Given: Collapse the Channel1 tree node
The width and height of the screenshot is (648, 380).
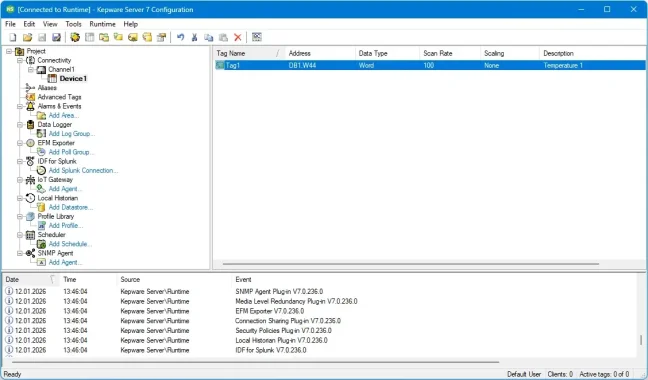Looking at the screenshot, I should (x=31, y=69).
